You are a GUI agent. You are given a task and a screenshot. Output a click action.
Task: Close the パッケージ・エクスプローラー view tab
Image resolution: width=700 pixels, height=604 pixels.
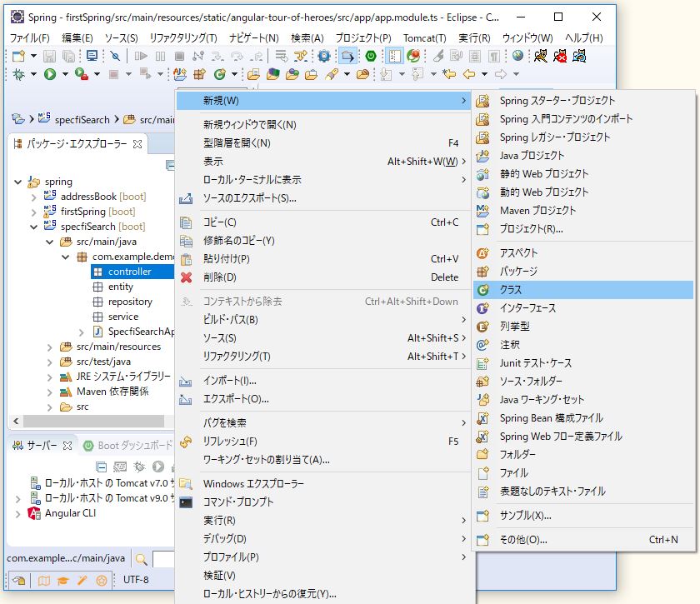(x=137, y=144)
